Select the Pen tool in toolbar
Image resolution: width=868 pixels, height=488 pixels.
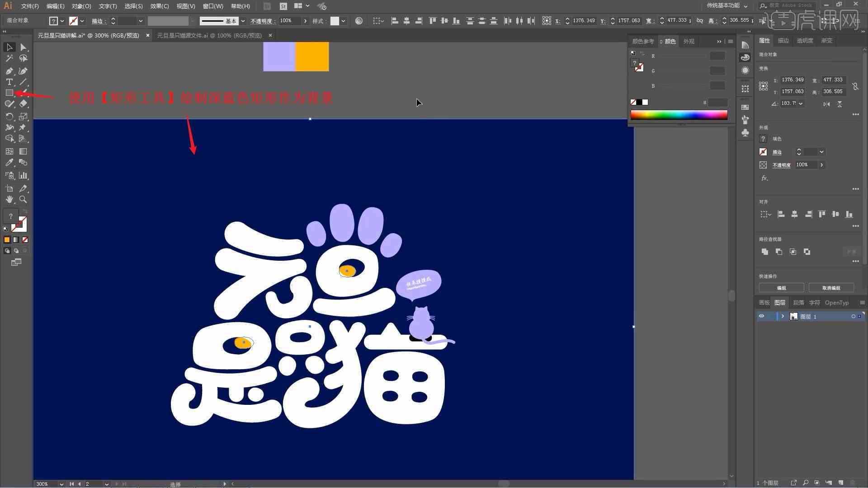click(x=8, y=70)
